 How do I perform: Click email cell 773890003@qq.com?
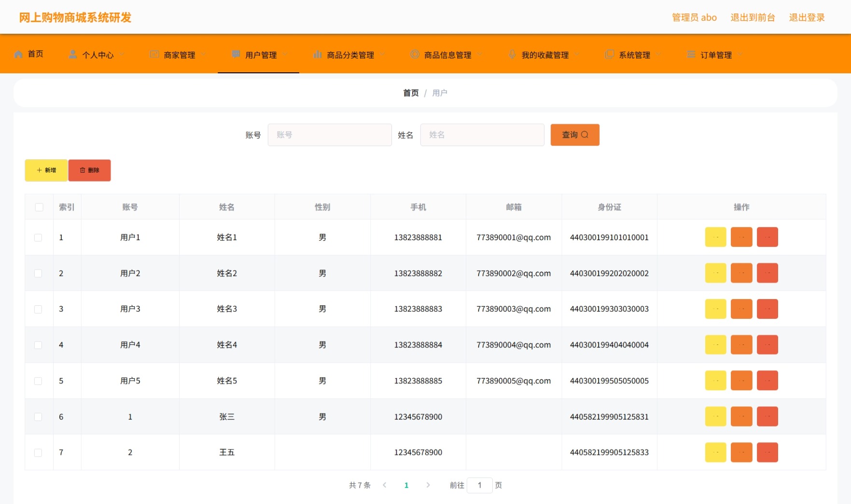[514, 309]
